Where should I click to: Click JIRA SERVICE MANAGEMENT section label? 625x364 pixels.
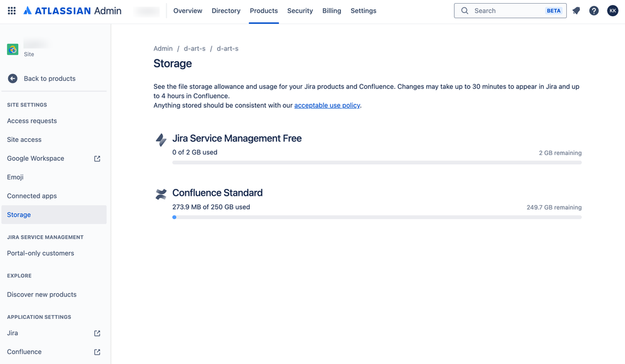tap(46, 237)
